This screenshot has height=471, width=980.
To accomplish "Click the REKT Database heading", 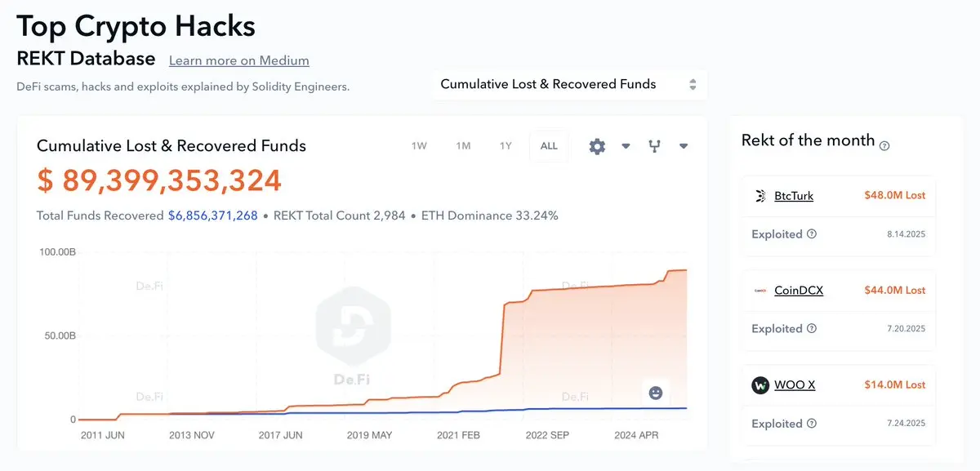I will pos(86,59).
